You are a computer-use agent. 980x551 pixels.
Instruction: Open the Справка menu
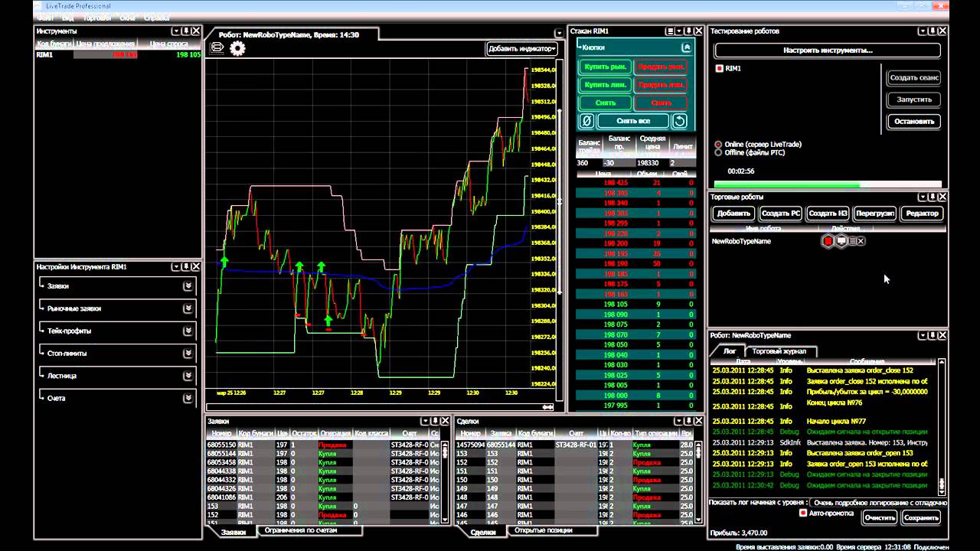point(156,17)
